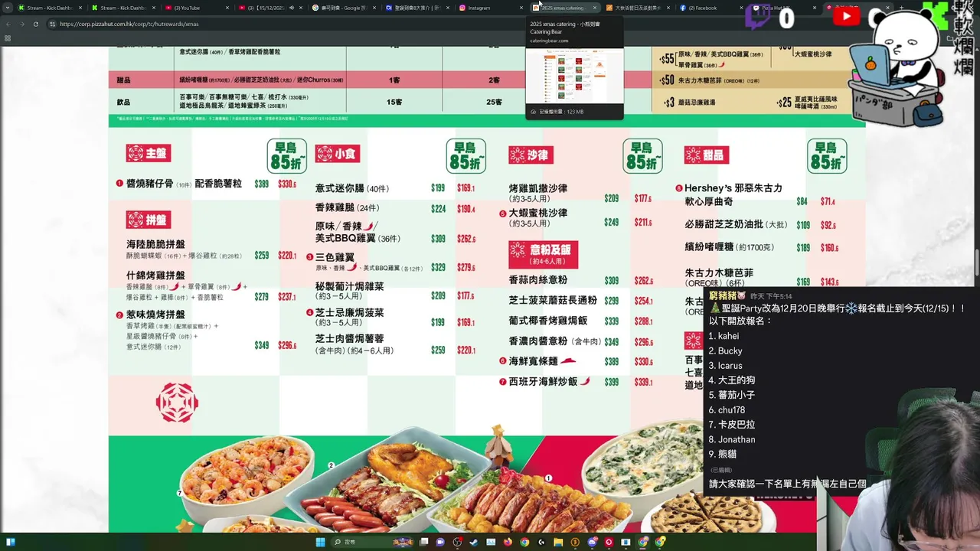Go forward one page in the browser
Image resolution: width=980 pixels, height=551 pixels.
[21, 24]
